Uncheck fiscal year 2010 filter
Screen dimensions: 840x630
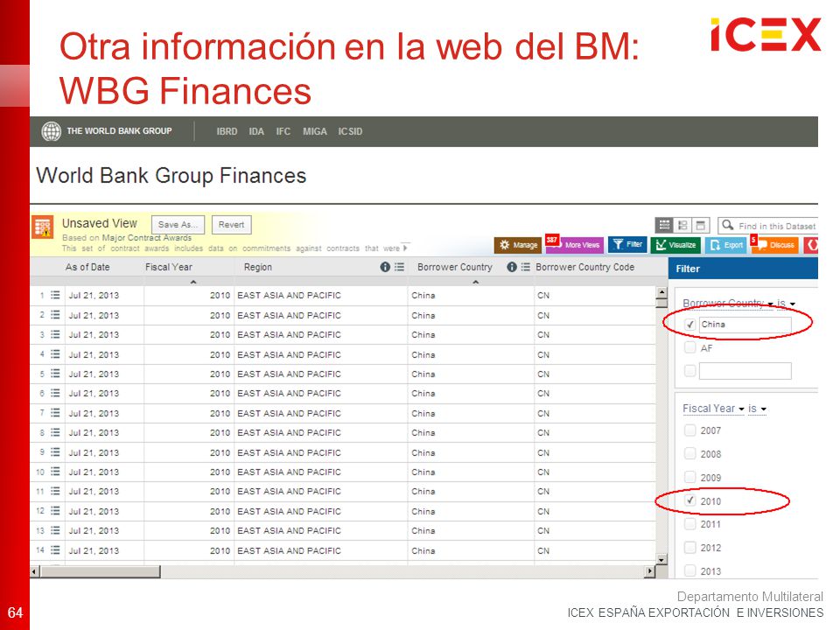point(690,500)
